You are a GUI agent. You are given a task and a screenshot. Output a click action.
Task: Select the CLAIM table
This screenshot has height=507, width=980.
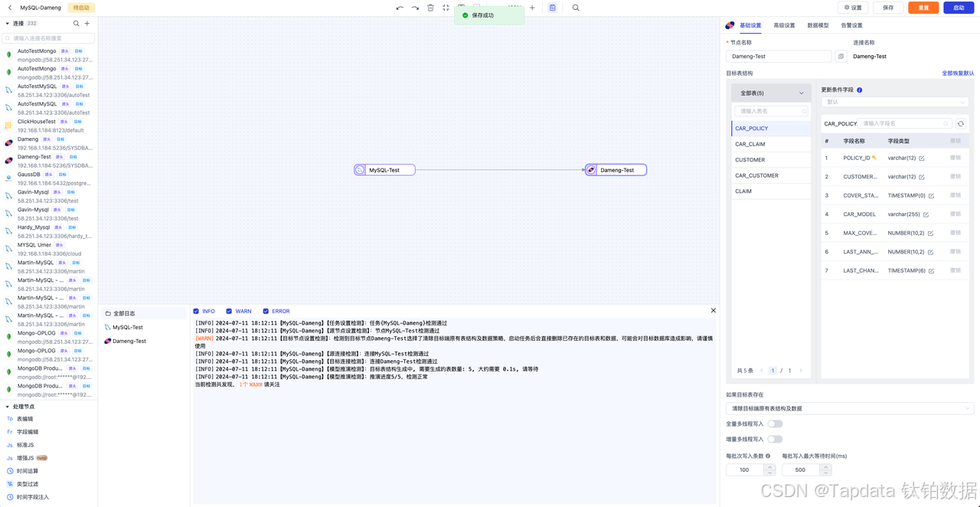pyautogui.click(x=771, y=191)
